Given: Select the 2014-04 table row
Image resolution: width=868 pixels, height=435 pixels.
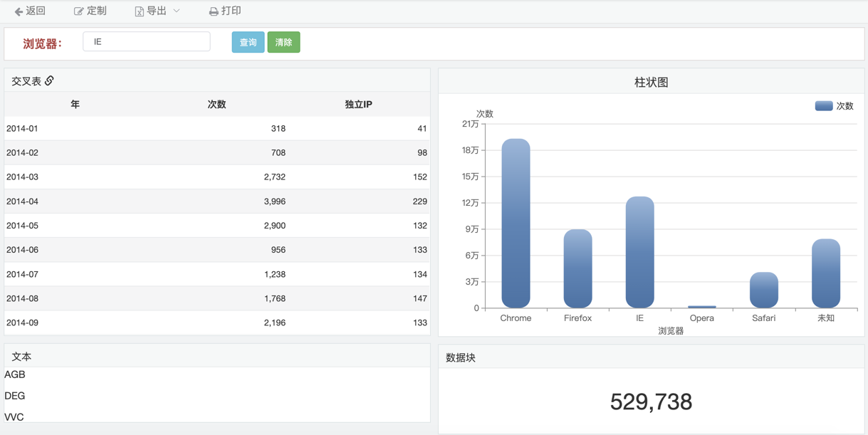Looking at the screenshot, I should click(216, 201).
